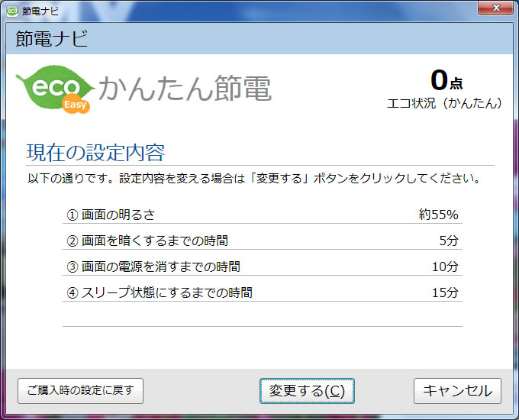Click the かんたん節電 heading text
Image resolution: width=519 pixels, height=420 pixels.
coord(185,89)
